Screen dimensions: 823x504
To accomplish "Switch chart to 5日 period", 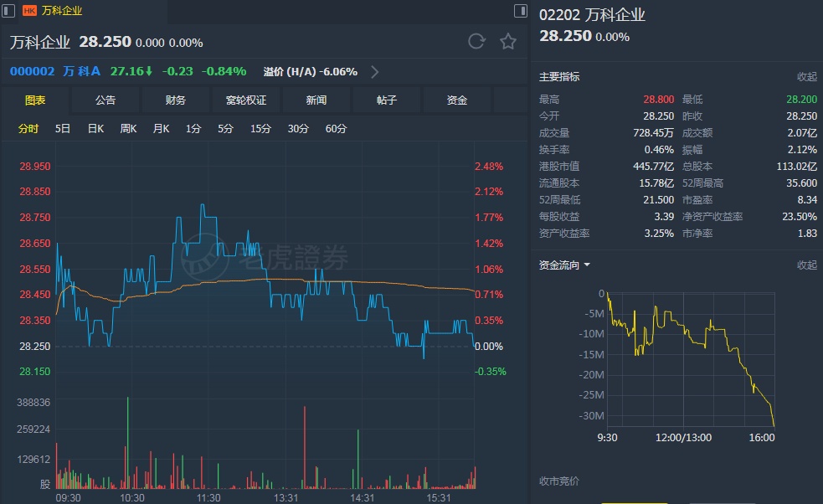I will (x=63, y=129).
